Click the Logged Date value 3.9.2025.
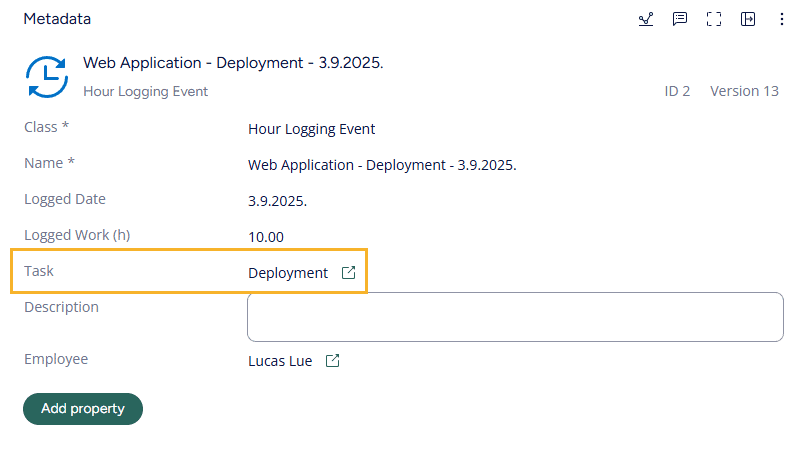The height and width of the screenshot is (457, 800). tap(277, 201)
